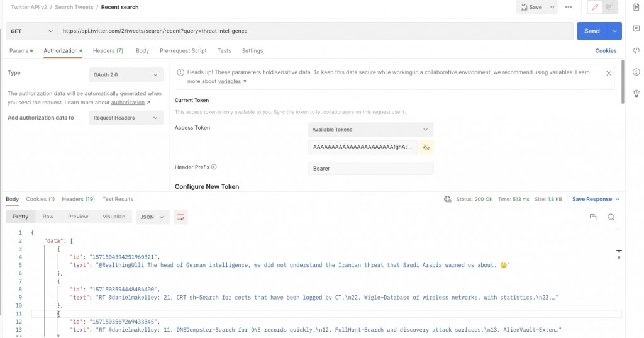
Task: Click the Authorization panel vertical scrollbar
Action: tap(623, 81)
